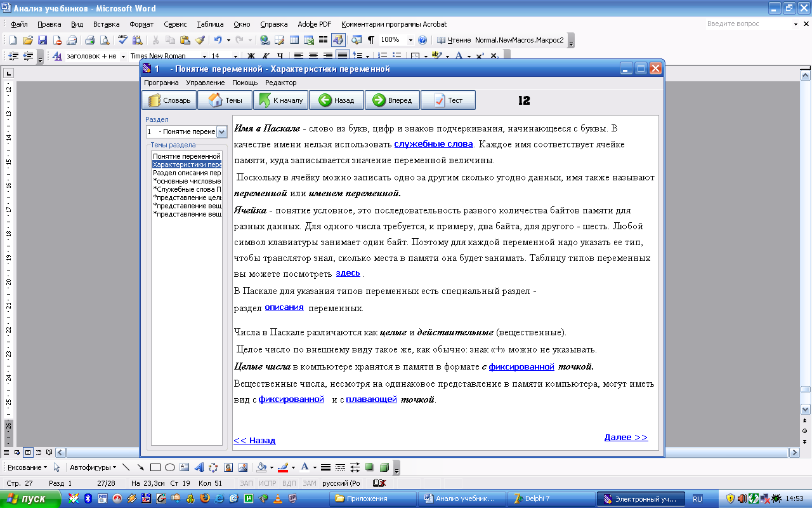Open the Раздел section dropdown
The image size is (812, 508).
(x=221, y=131)
